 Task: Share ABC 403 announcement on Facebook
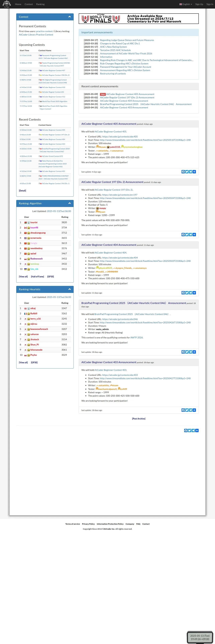[x=183, y=410]
